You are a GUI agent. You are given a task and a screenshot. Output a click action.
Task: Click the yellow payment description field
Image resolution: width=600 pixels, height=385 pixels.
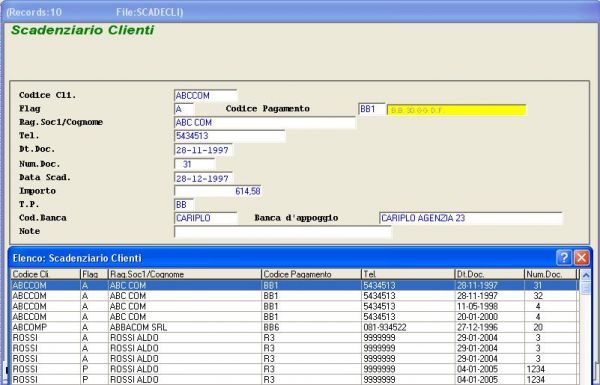[457, 110]
